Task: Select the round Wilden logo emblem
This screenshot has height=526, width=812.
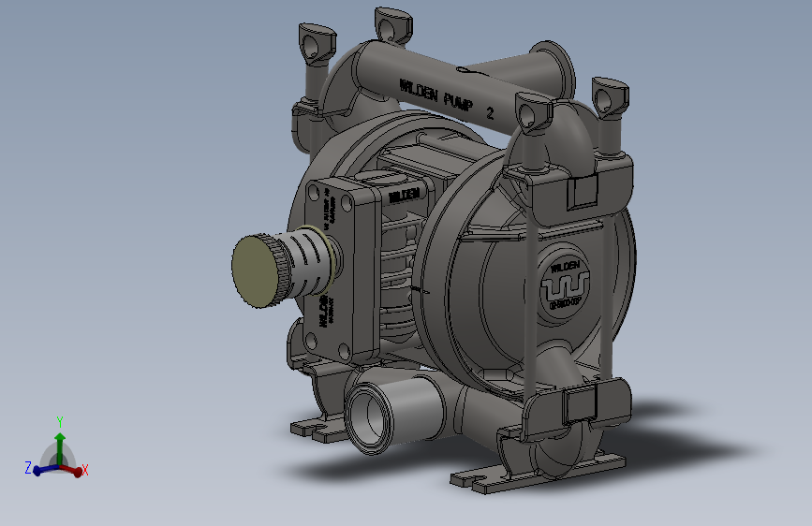Action: 564,284
